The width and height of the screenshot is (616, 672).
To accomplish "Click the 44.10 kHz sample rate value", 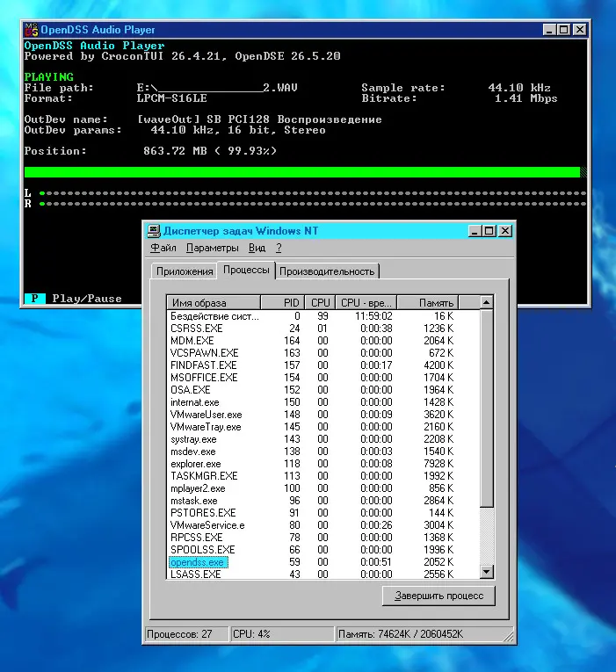I will pos(519,88).
